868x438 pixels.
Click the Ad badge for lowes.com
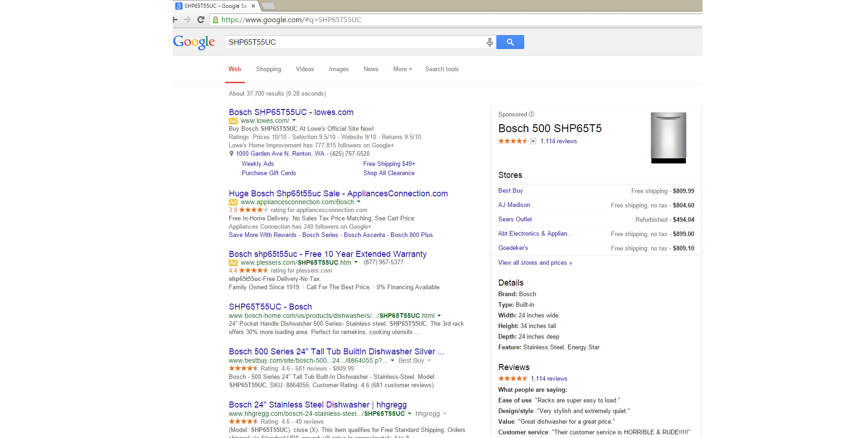pos(233,121)
